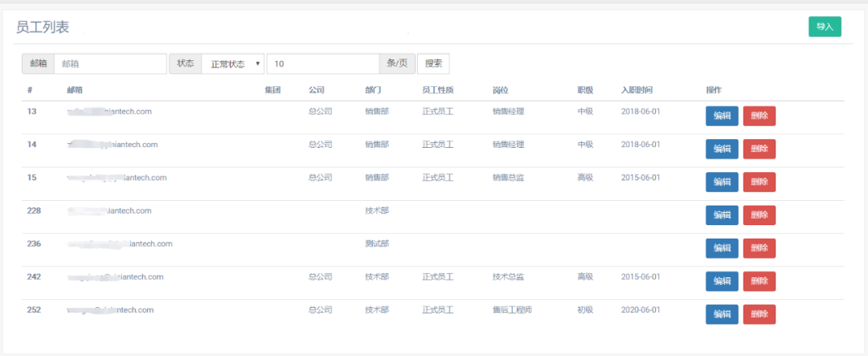The height and width of the screenshot is (356, 868).
Task: Focus the 邮箱 email input field
Action: click(110, 63)
